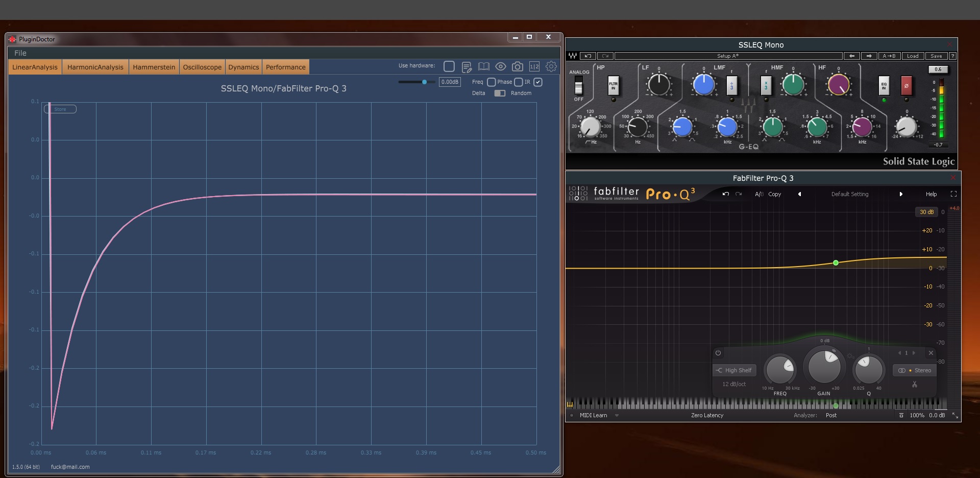Viewport: 980px width, 478px height.
Task: Click the notes pencil icon in PluginDoctor
Action: tap(466, 67)
